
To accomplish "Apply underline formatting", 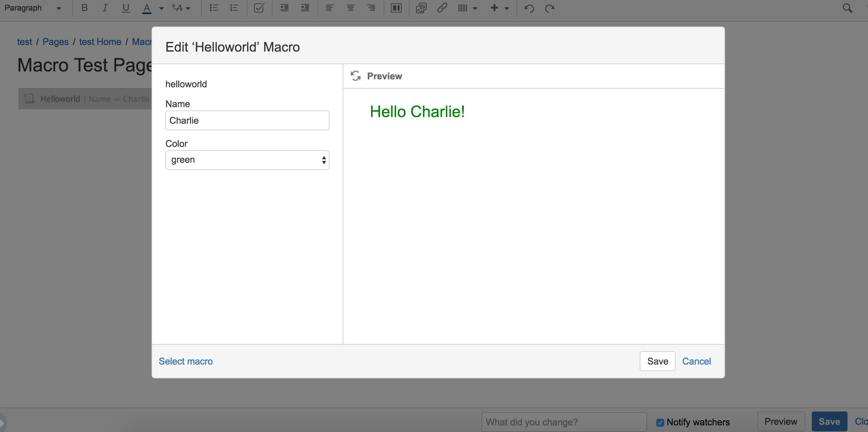I will pyautogui.click(x=126, y=8).
